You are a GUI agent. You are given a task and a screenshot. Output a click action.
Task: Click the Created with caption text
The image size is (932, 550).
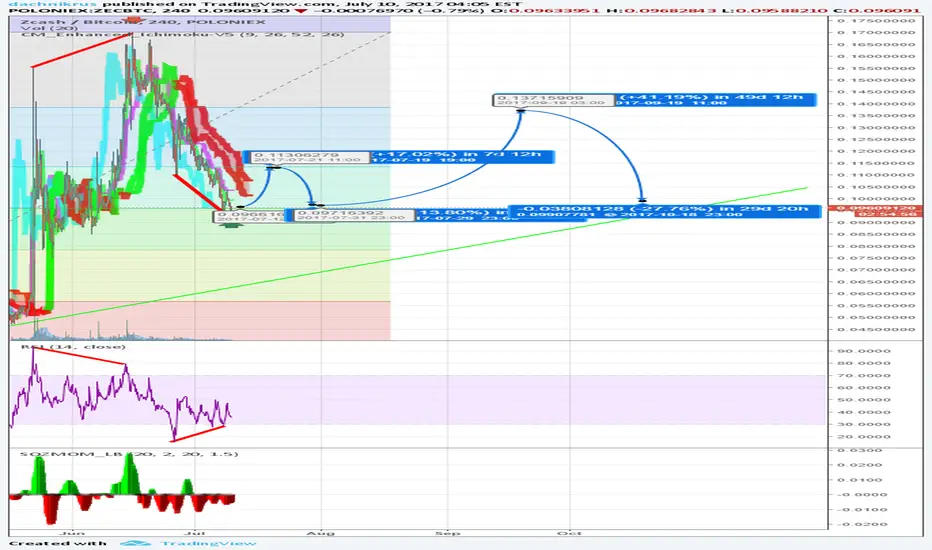[58, 543]
